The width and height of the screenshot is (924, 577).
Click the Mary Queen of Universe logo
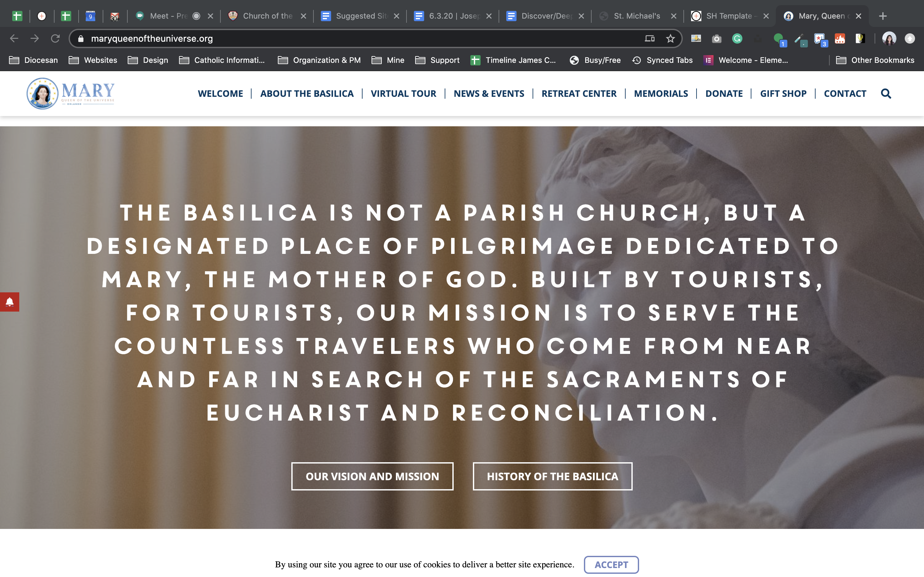pos(71,94)
